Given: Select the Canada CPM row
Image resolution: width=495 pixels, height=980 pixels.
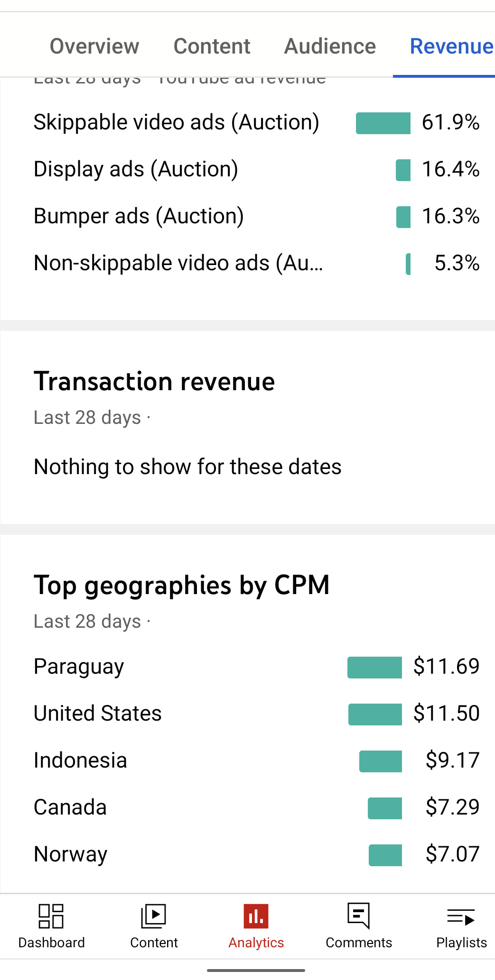Looking at the screenshot, I should pos(256,807).
